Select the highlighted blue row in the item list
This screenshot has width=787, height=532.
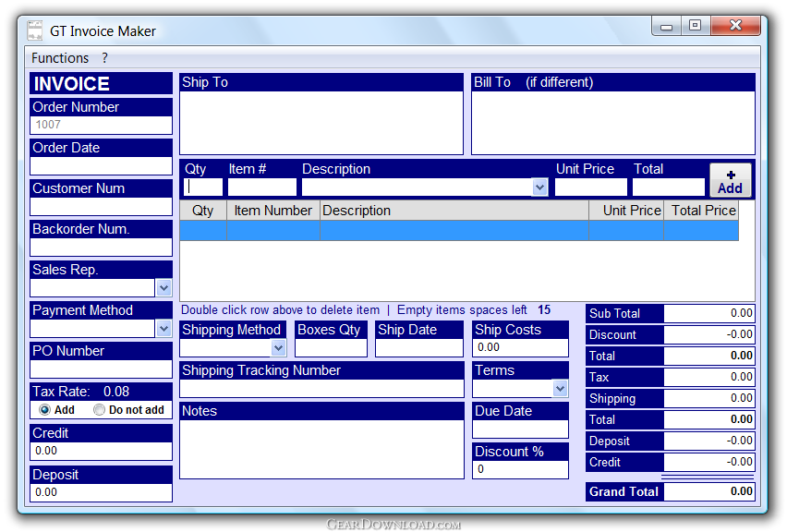(x=459, y=230)
